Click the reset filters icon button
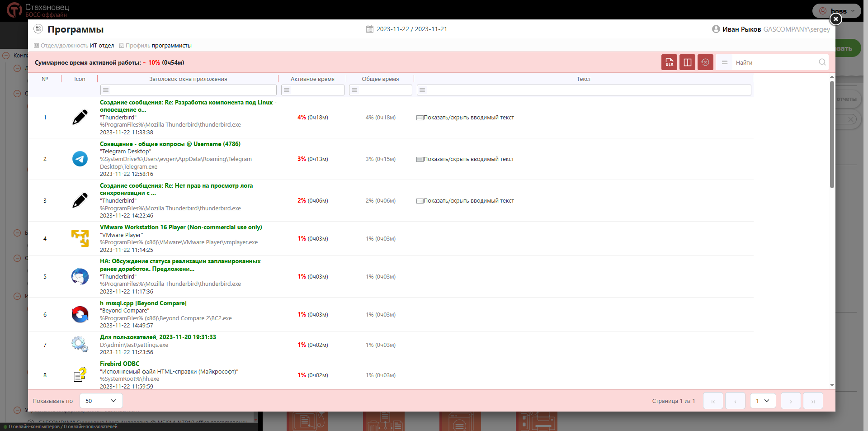This screenshot has height=431, width=868. (705, 62)
